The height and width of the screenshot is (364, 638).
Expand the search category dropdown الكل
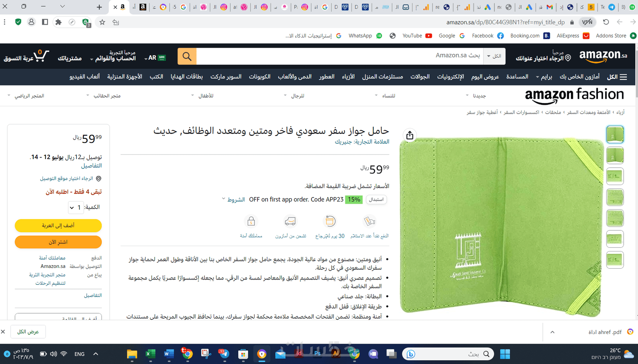[x=494, y=56]
